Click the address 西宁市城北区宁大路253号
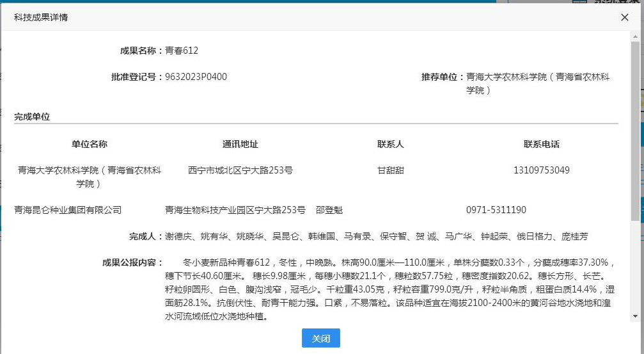Screen dimensions: 644x354 click(x=240, y=170)
